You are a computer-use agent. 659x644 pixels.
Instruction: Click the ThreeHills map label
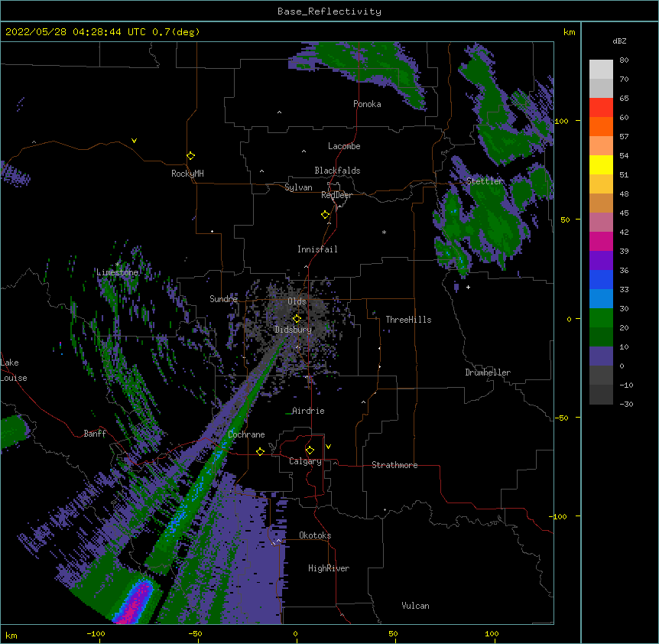click(408, 320)
